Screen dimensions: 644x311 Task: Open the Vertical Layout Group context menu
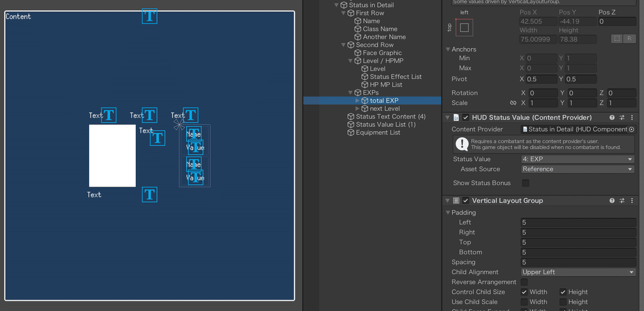[x=632, y=201]
